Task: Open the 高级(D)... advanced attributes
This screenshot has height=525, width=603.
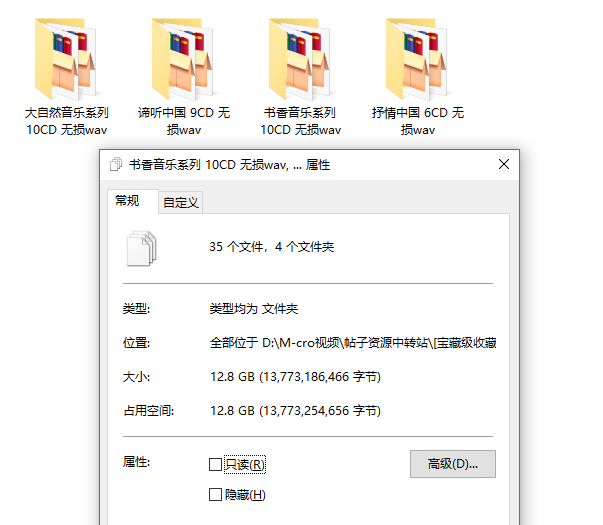Action: pos(452,464)
